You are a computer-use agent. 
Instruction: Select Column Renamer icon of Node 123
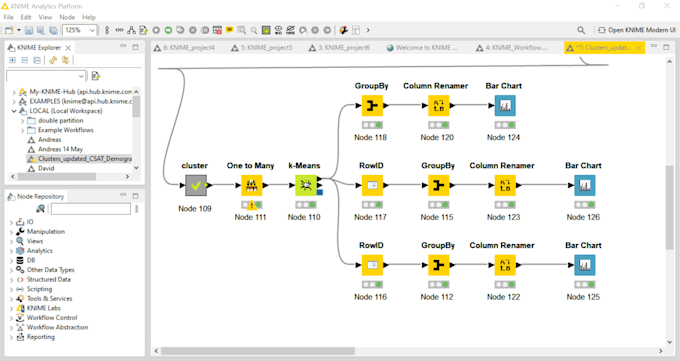pyautogui.click(x=505, y=185)
